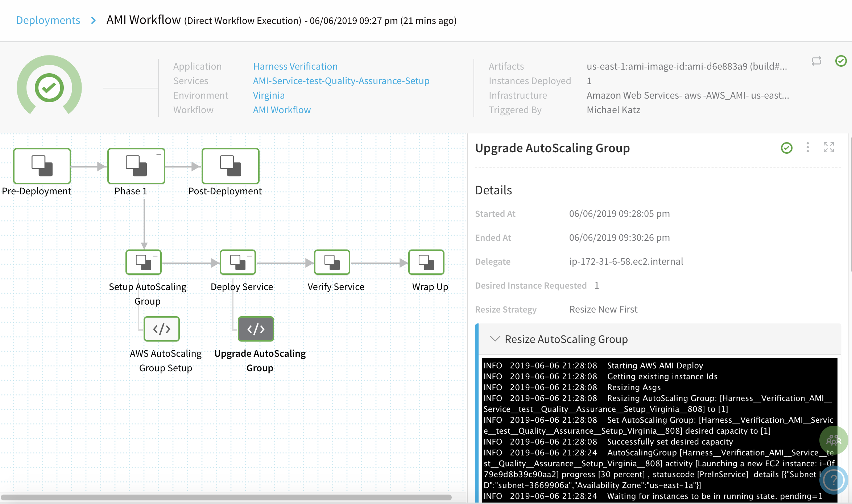Click the Desired Instance Requested label
The width and height of the screenshot is (852, 504).
pos(531,285)
